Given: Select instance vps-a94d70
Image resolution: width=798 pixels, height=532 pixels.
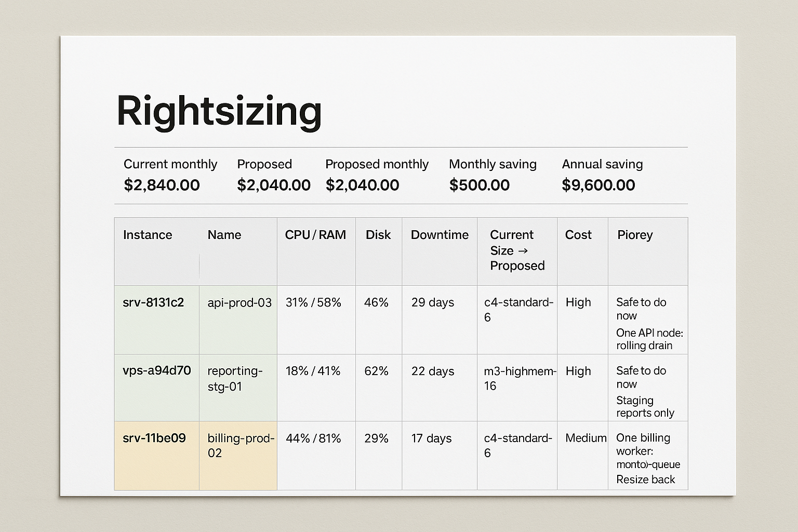Looking at the screenshot, I should click(156, 370).
